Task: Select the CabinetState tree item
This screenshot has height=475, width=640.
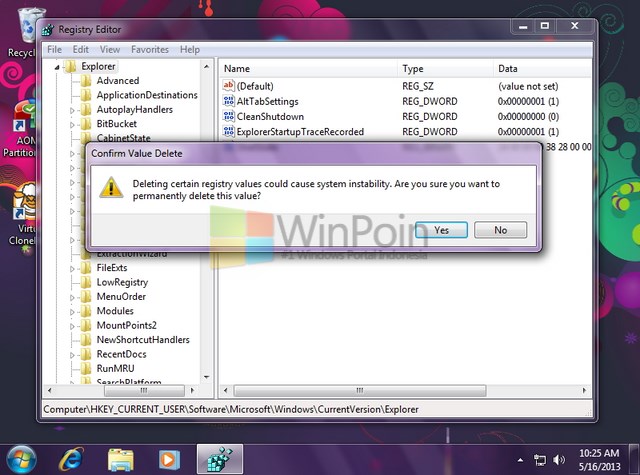Action: click(x=123, y=138)
